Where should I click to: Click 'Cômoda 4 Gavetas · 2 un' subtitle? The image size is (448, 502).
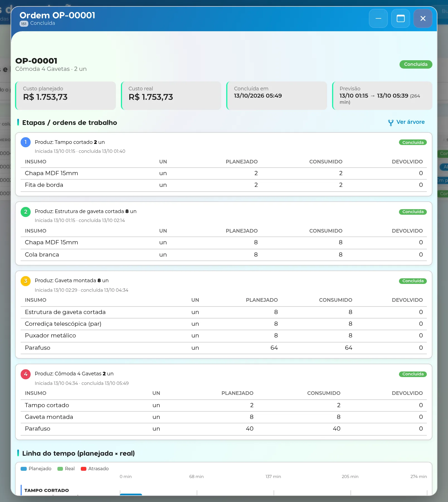click(51, 69)
